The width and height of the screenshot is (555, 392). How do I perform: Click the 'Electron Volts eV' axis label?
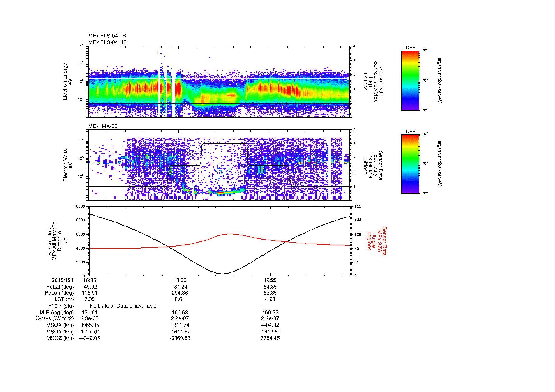67,165
